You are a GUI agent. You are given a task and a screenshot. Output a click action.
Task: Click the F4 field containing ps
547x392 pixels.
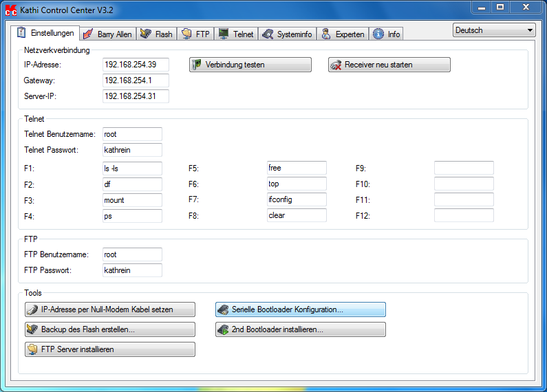pos(132,216)
